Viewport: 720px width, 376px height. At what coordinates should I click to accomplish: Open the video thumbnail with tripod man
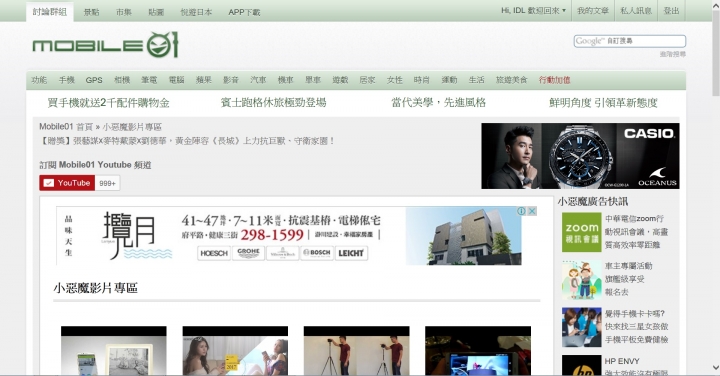(356, 351)
